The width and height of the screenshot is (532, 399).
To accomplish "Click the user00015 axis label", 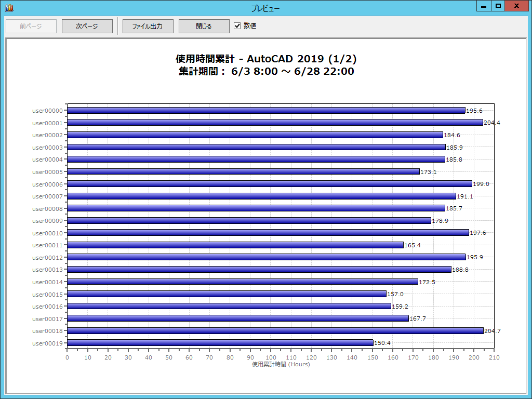I will pyautogui.click(x=47, y=294).
